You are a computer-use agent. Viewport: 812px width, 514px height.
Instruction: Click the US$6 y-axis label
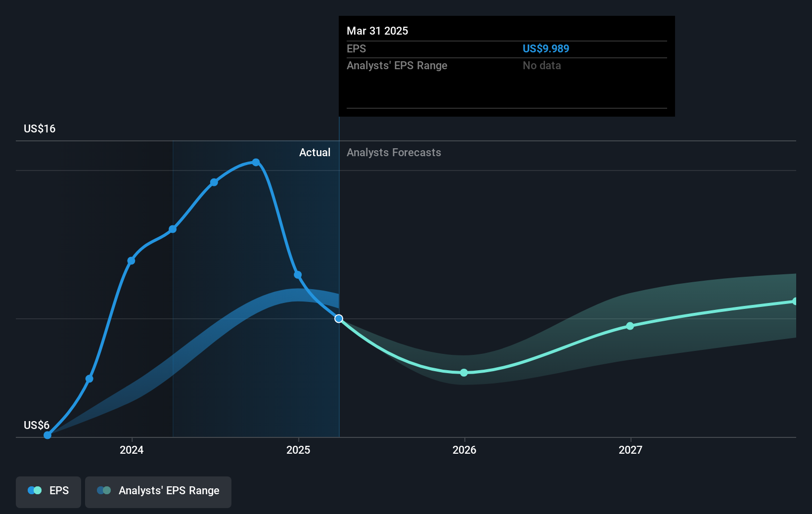[x=37, y=425]
